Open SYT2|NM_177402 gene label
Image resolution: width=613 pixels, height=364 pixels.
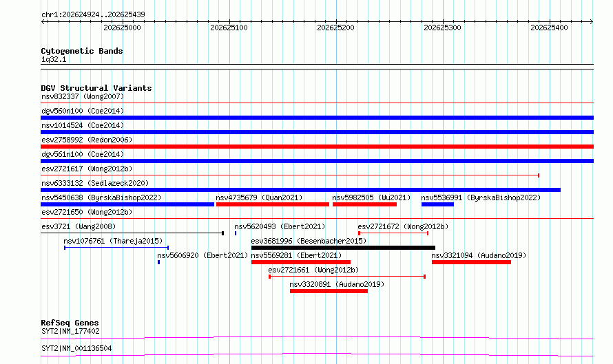70,331
